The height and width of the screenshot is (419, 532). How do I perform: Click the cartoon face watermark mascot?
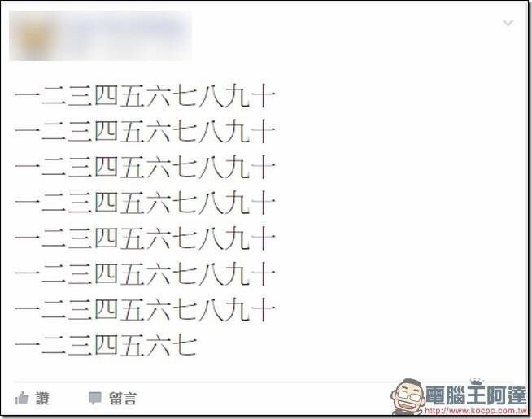pos(408,397)
